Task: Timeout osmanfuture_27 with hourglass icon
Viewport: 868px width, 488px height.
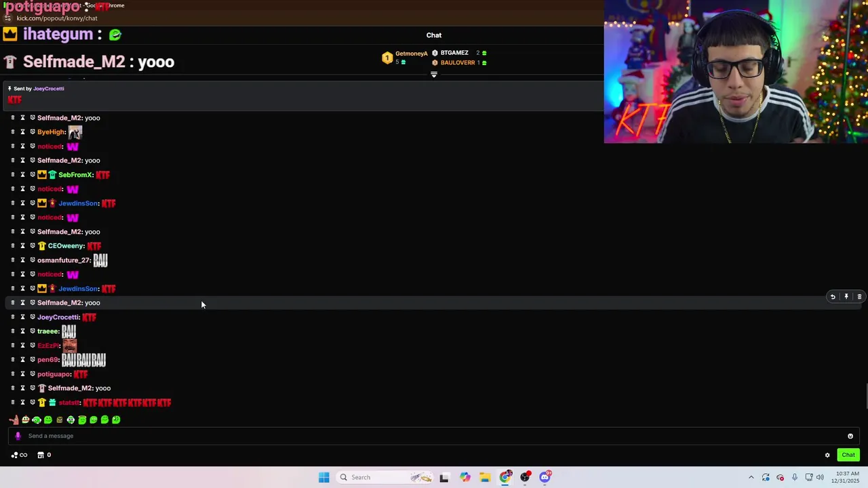Action: (x=22, y=260)
